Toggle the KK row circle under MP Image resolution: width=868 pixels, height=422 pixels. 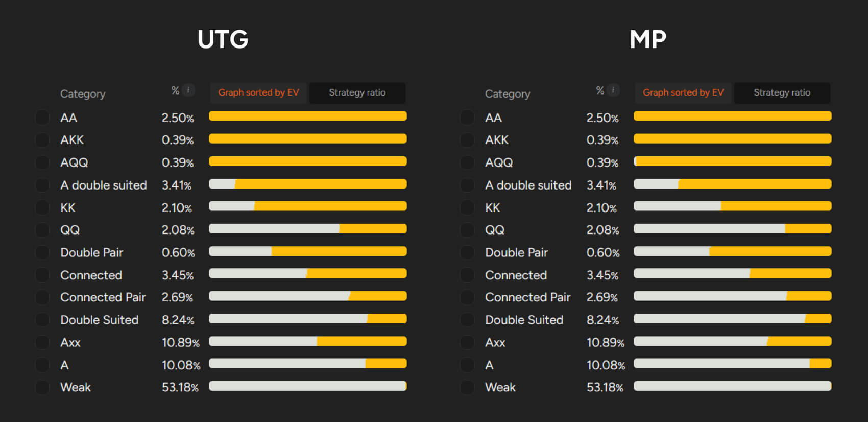point(467,207)
